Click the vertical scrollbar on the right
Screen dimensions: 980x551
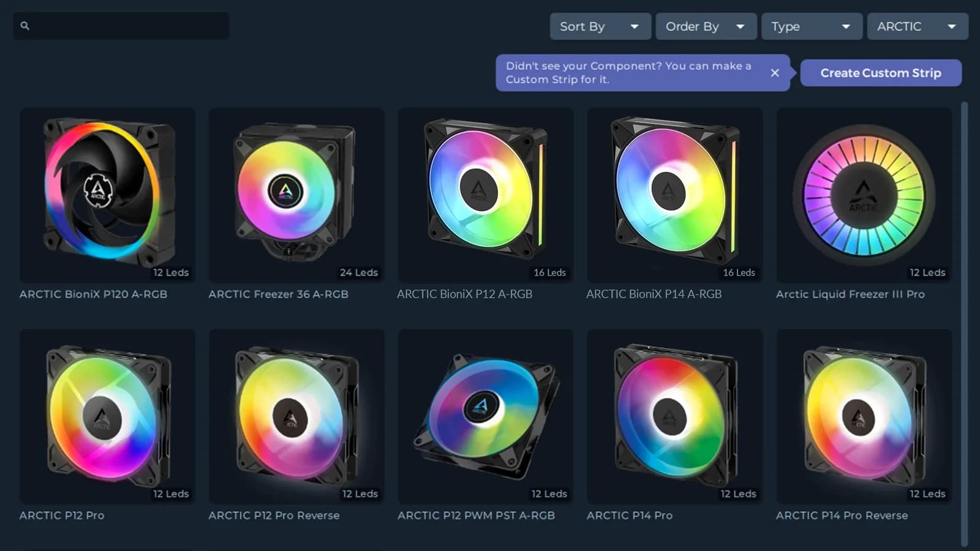coord(965,324)
